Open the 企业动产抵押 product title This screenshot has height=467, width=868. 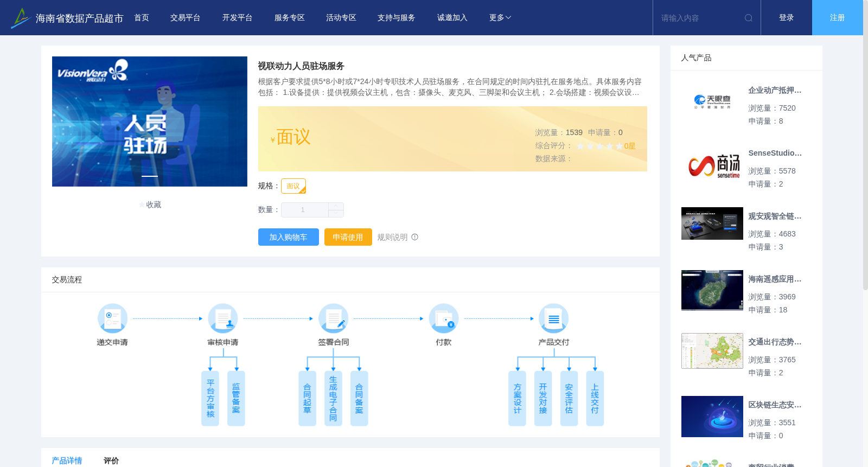(x=775, y=90)
